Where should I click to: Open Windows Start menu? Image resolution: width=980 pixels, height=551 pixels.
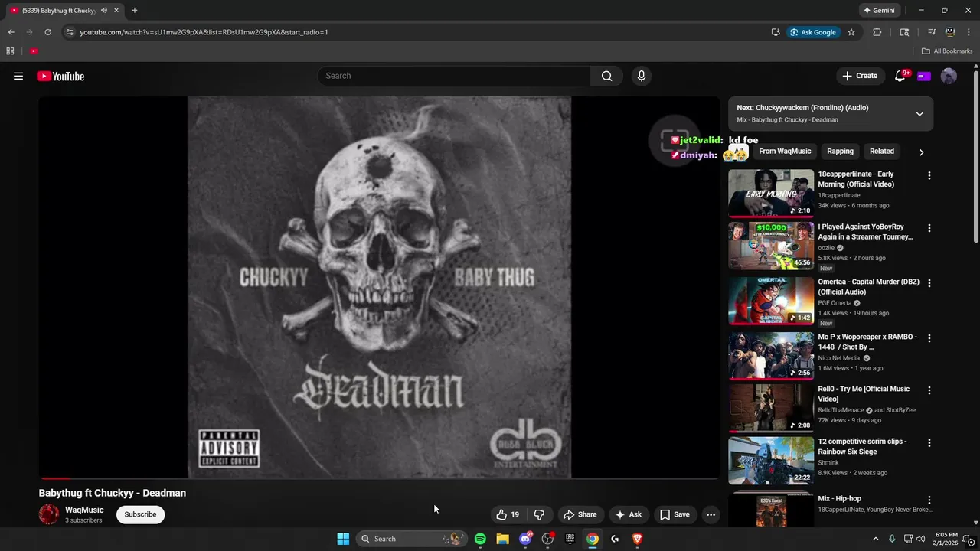(x=343, y=539)
